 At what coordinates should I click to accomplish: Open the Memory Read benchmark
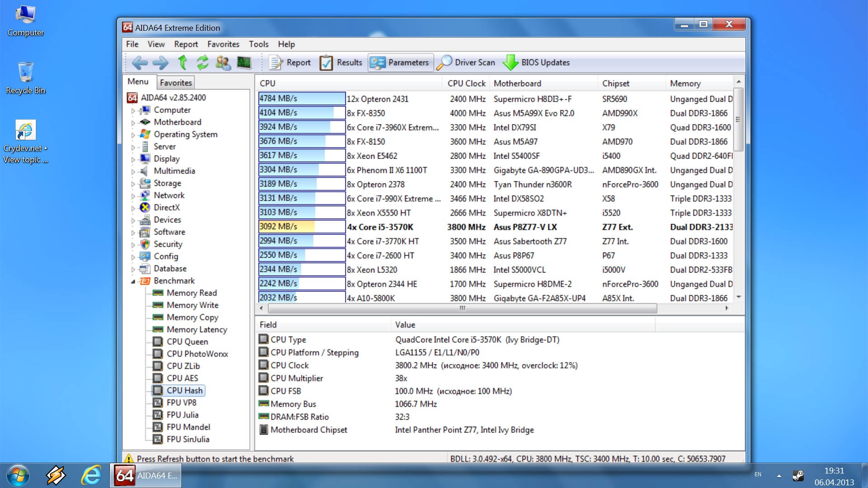click(192, 293)
